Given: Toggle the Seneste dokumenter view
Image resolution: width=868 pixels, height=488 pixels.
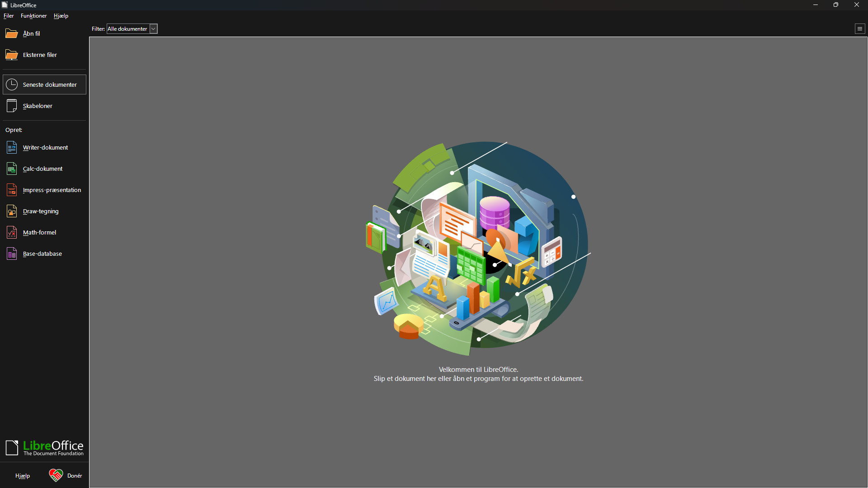Looking at the screenshot, I should click(44, 85).
